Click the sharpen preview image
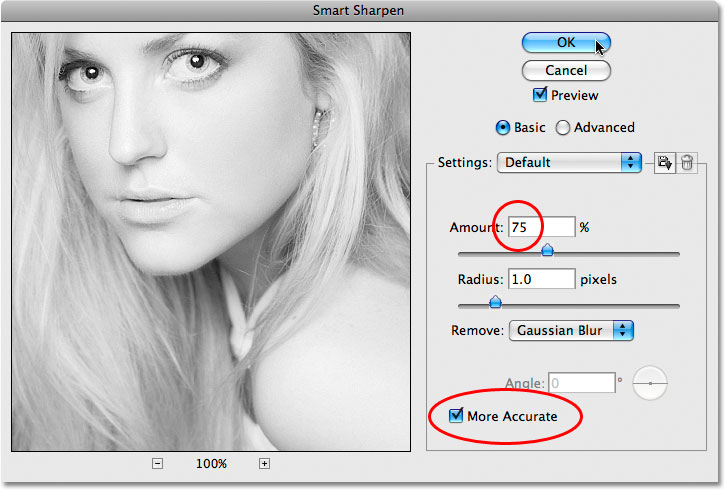The image size is (725, 490). click(211, 242)
